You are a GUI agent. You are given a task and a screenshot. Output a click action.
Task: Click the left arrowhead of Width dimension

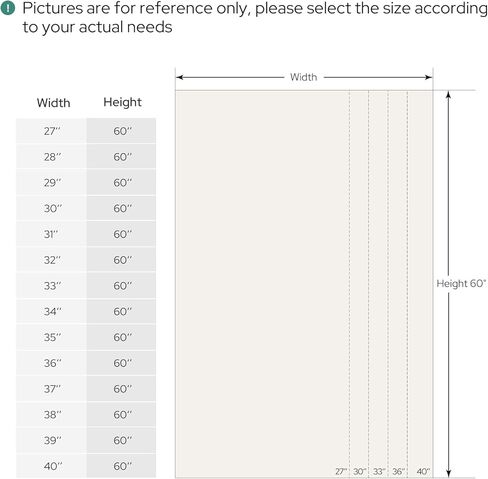(x=180, y=77)
